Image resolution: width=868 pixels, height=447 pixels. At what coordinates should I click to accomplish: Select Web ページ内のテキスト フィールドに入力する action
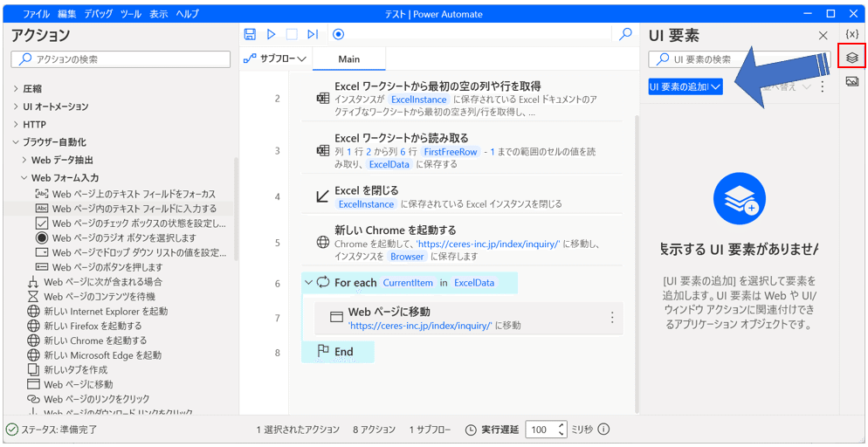pos(126,209)
